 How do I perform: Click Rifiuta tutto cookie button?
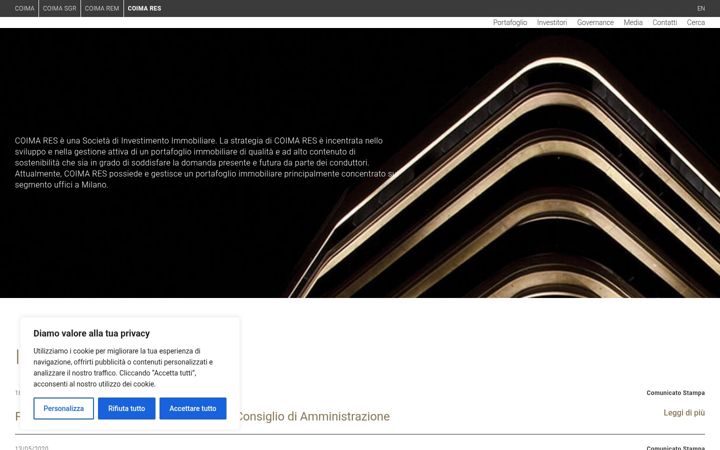point(127,408)
